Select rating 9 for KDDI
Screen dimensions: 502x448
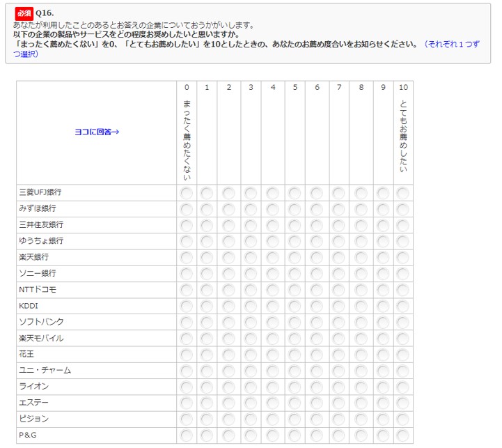[x=383, y=306]
